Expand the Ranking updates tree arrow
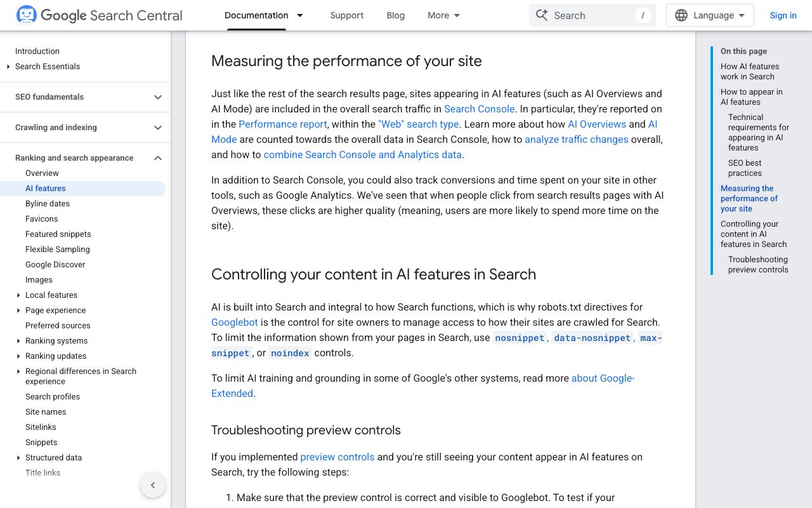 tap(18, 356)
